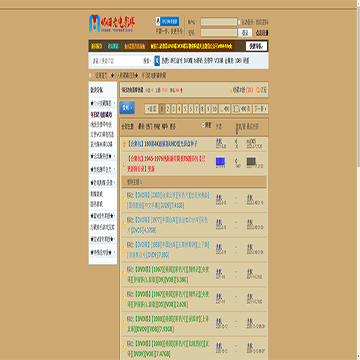Open the search type dropdown
360x360 pixels.
(147, 61)
